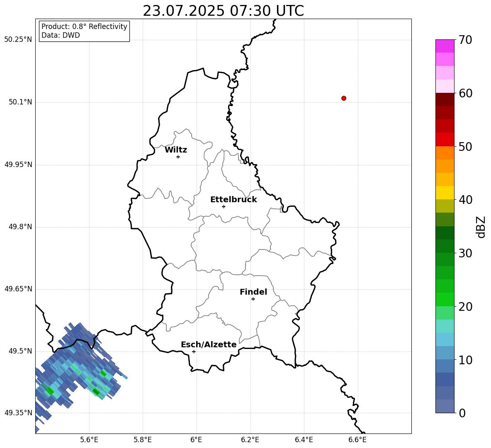The height and width of the screenshot is (448, 491).
Task: Click the 50.25°N latitude label
Action: (18, 40)
